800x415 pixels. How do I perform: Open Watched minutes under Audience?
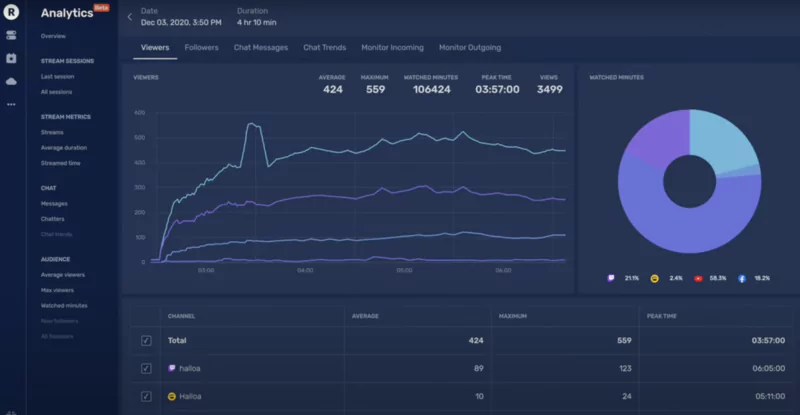coord(64,305)
